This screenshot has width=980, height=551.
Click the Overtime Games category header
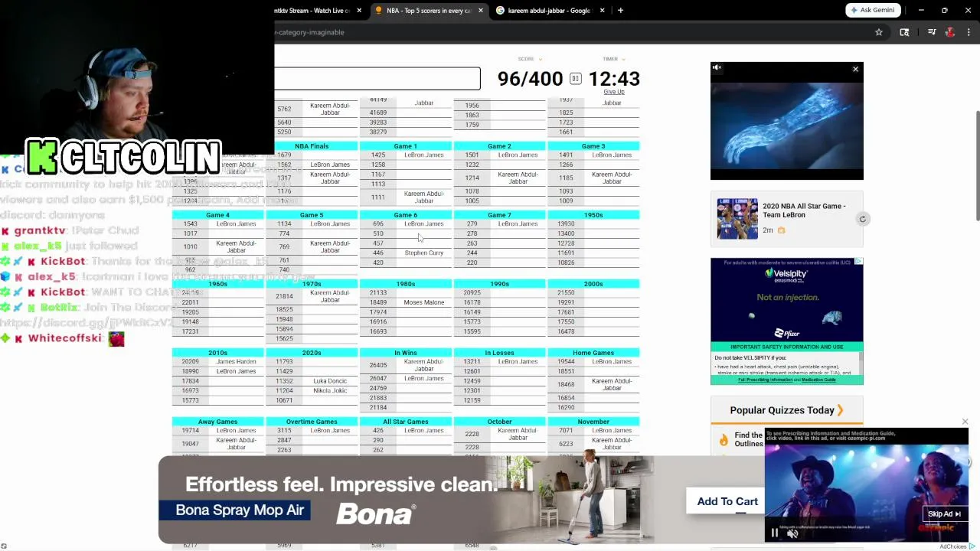pos(312,422)
